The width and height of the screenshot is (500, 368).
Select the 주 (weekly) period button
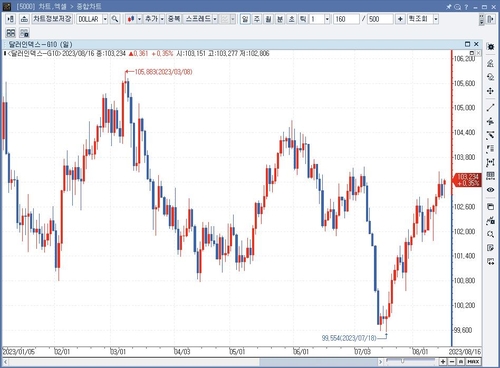coord(257,19)
